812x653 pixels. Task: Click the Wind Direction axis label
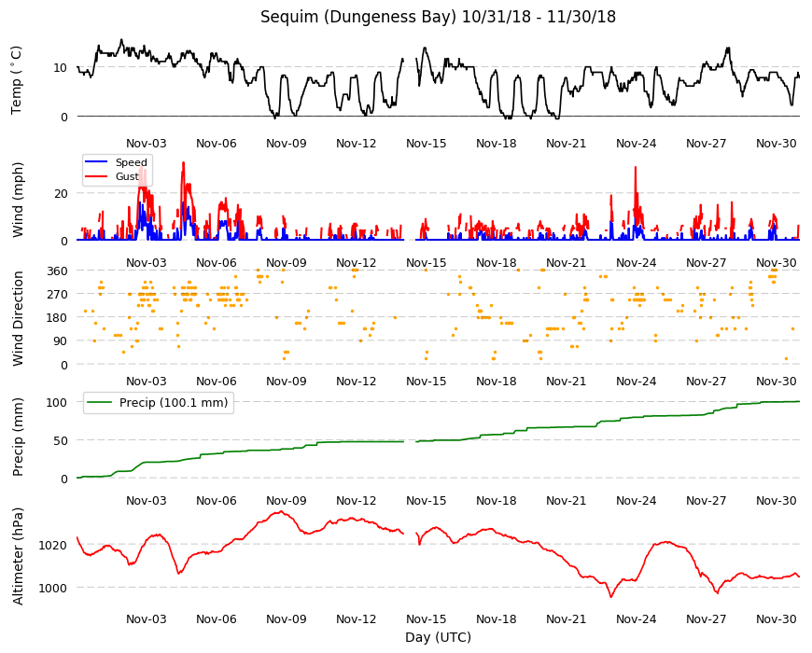(18, 318)
